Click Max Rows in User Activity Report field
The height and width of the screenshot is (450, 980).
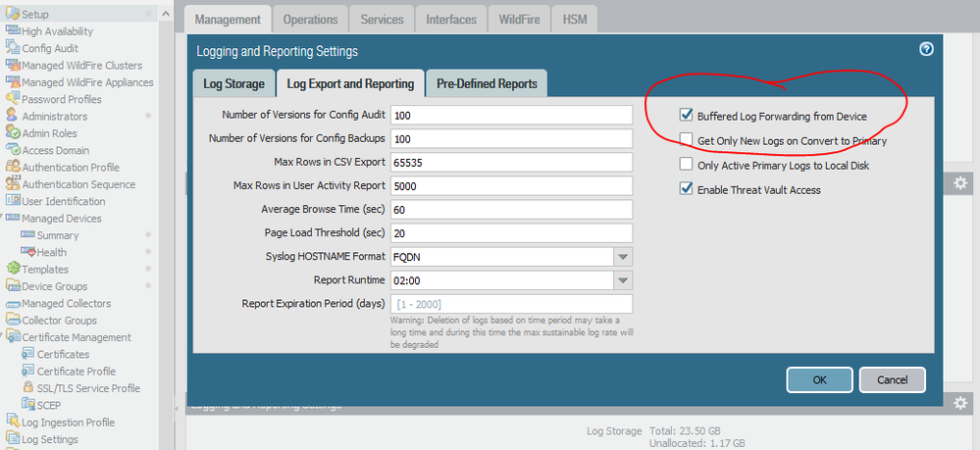tap(511, 185)
